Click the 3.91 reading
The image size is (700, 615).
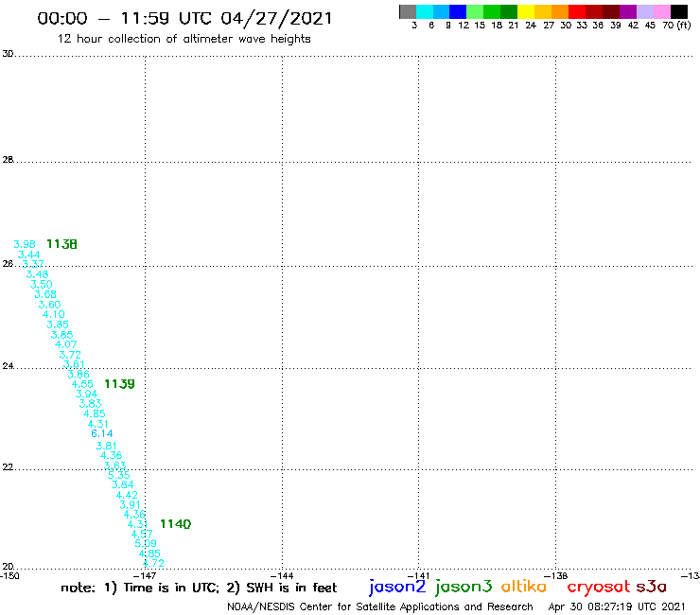pos(130,504)
